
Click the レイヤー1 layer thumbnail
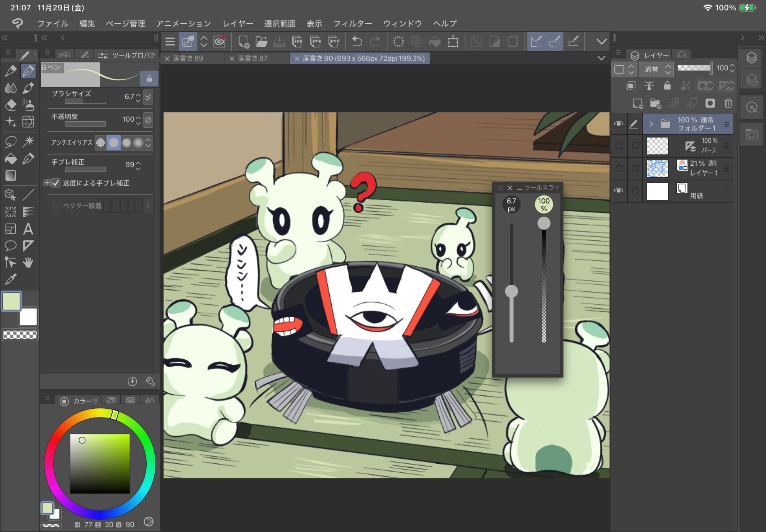(x=657, y=168)
